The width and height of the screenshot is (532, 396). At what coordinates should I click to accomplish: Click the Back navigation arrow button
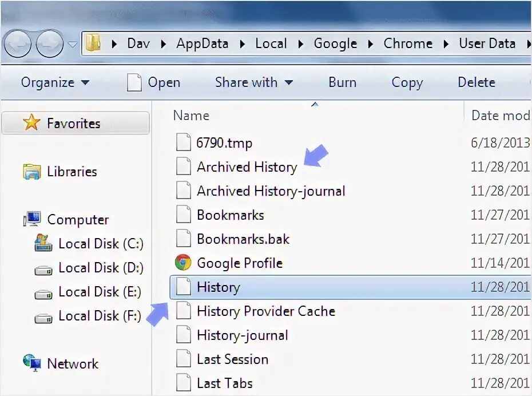pyautogui.click(x=17, y=44)
